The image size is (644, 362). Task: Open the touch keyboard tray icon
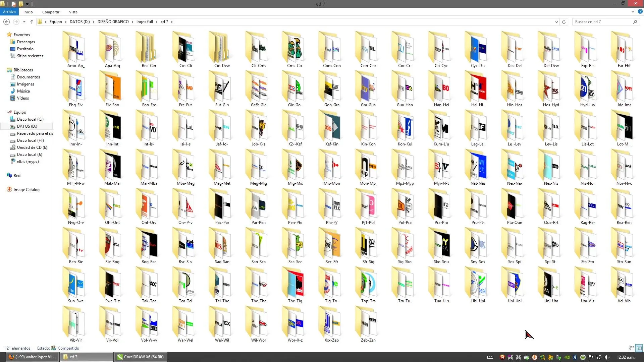tap(490, 357)
